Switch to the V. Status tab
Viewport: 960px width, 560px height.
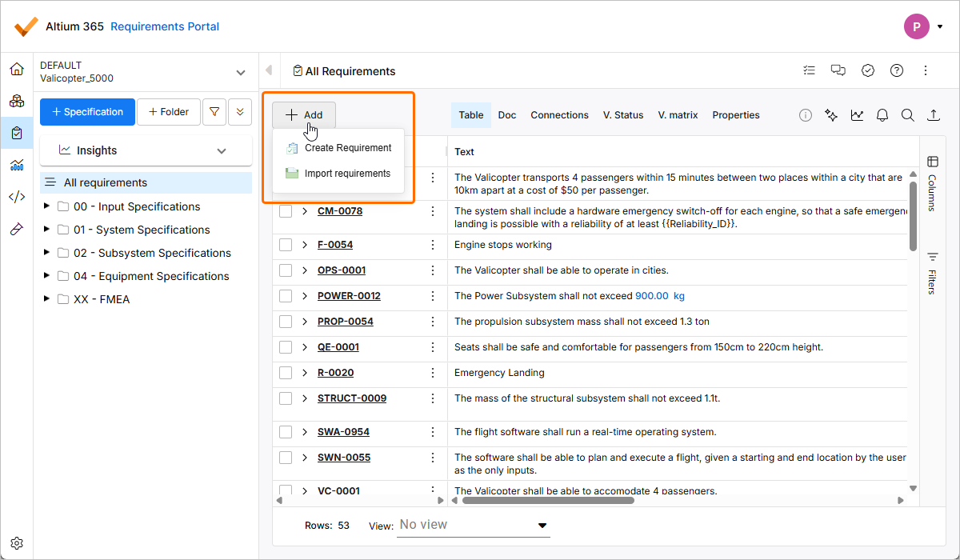tap(623, 115)
